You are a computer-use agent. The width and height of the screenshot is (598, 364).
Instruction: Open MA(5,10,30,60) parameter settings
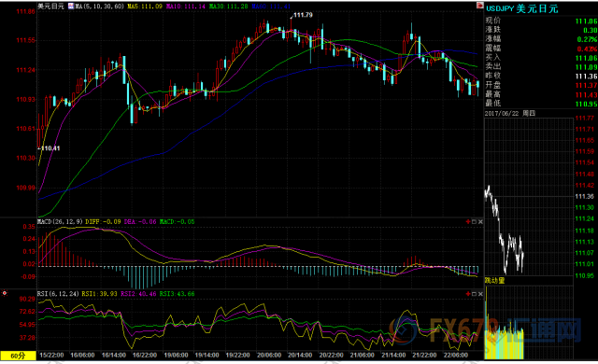[x=100, y=7]
